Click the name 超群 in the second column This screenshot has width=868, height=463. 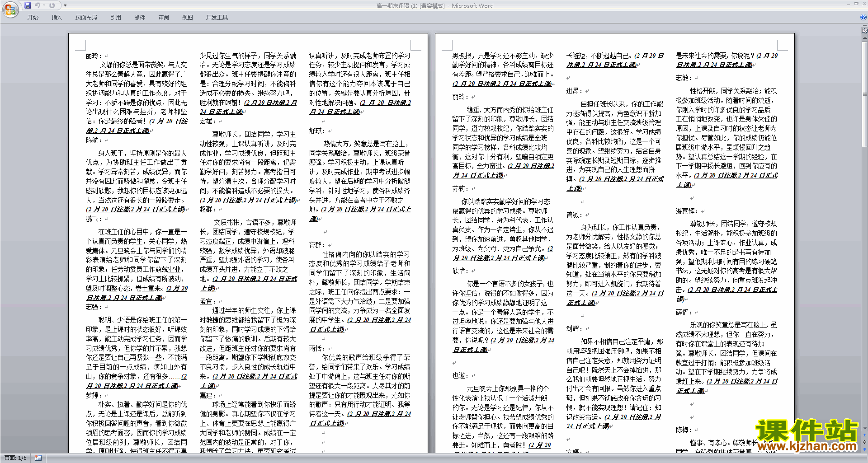click(x=206, y=209)
